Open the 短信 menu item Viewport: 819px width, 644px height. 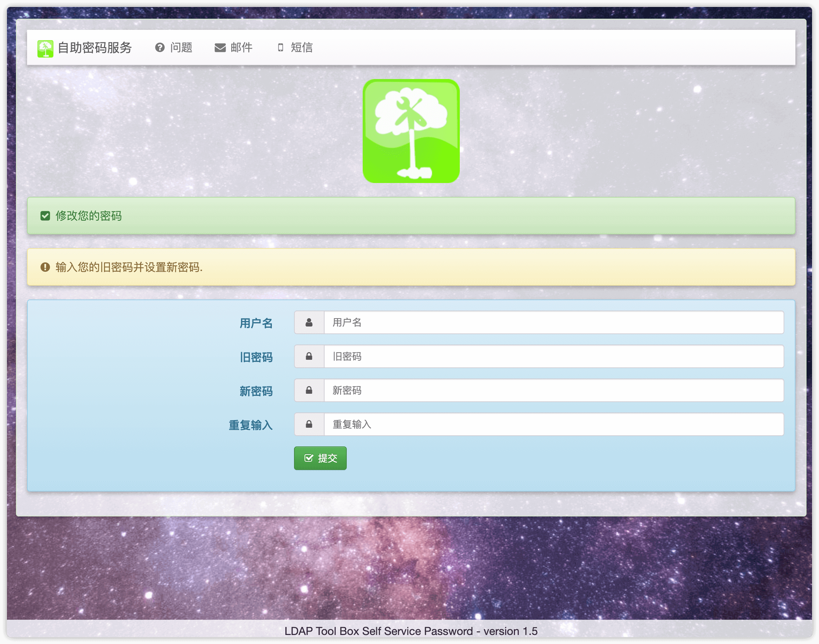click(295, 47)
